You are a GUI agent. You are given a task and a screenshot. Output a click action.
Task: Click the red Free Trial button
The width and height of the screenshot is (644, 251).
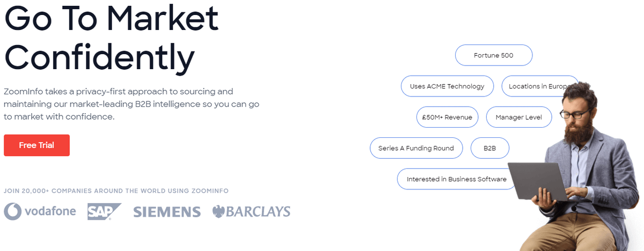coord(36,145)
